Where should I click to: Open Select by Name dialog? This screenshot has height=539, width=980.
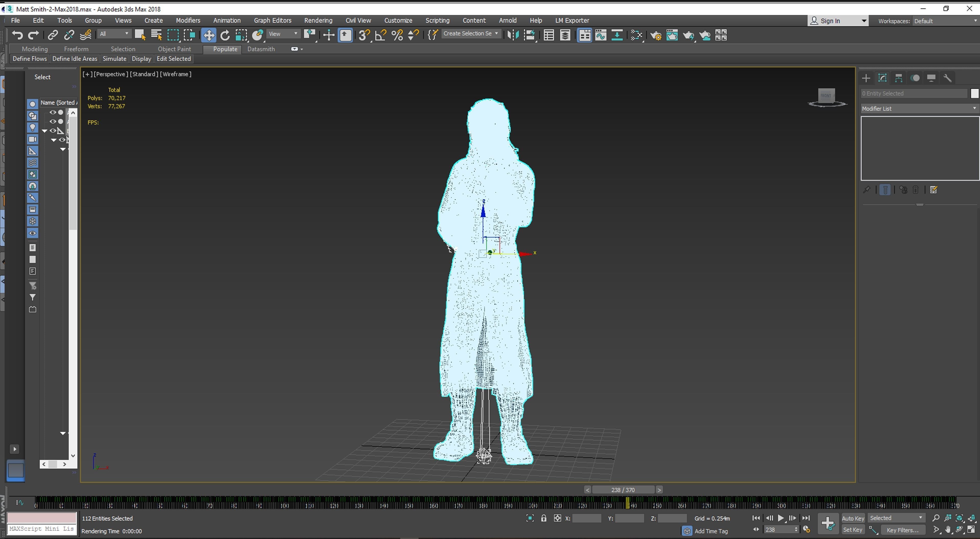pyautogui.click(x=156, y=35)
